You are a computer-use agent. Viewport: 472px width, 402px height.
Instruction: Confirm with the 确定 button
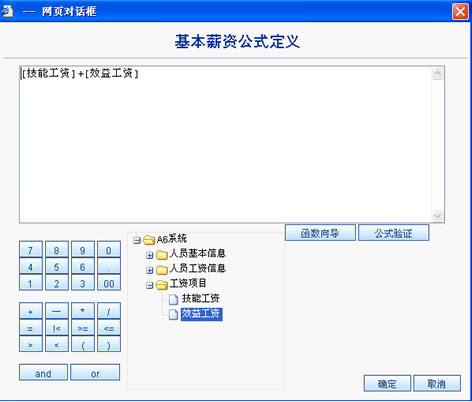[387, 383]
